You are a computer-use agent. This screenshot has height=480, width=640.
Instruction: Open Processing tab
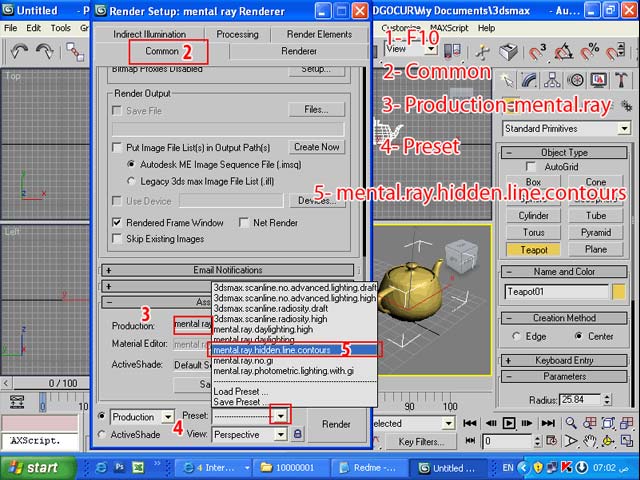pyautogui.click(x=237, y=34)
